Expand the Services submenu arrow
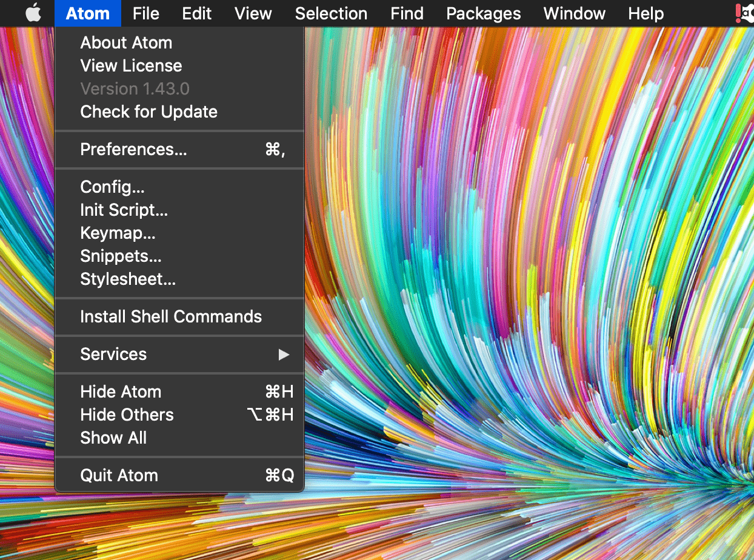This screenshot has width=754, height=560. pos(283,355)
